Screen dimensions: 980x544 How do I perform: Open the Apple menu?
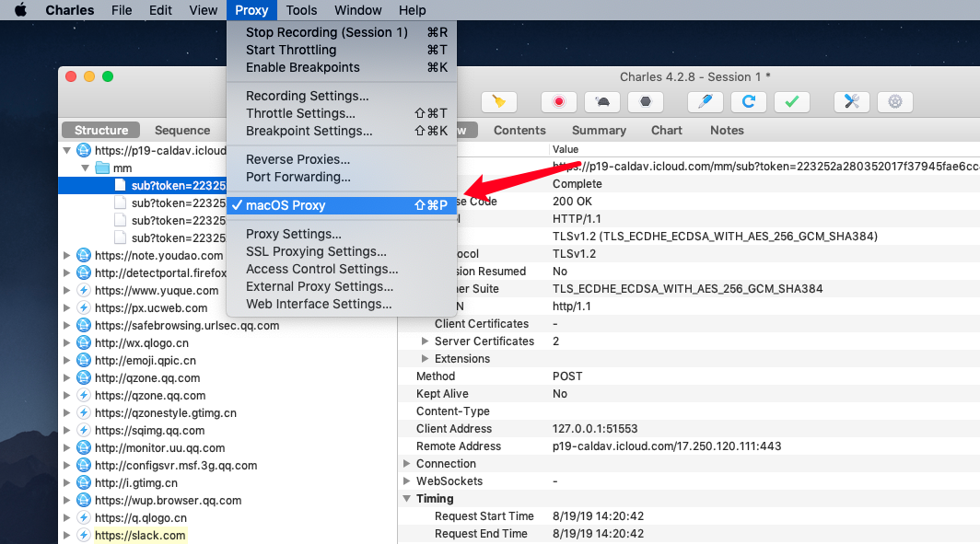click(x=20, y=10)
